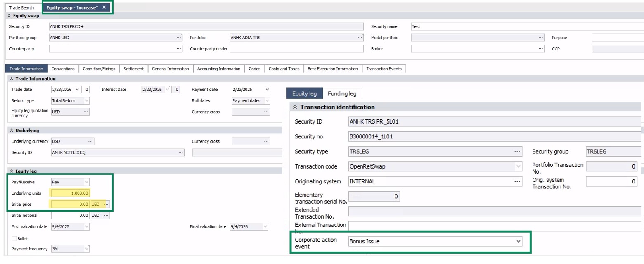Switch to the Trade Search tab

(21, 8)
